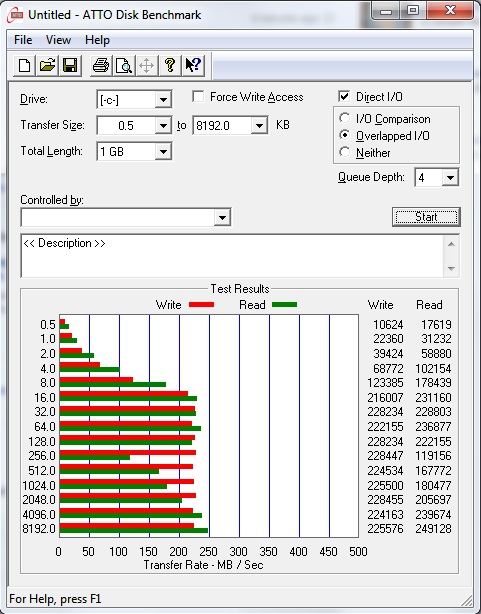Expand the Total Length dropdown

[163, 152]
